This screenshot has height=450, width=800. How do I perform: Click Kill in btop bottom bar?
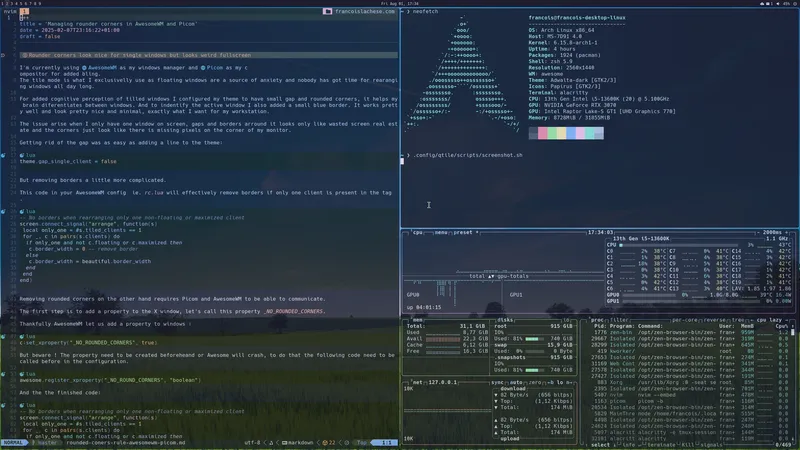pos(689,445)
